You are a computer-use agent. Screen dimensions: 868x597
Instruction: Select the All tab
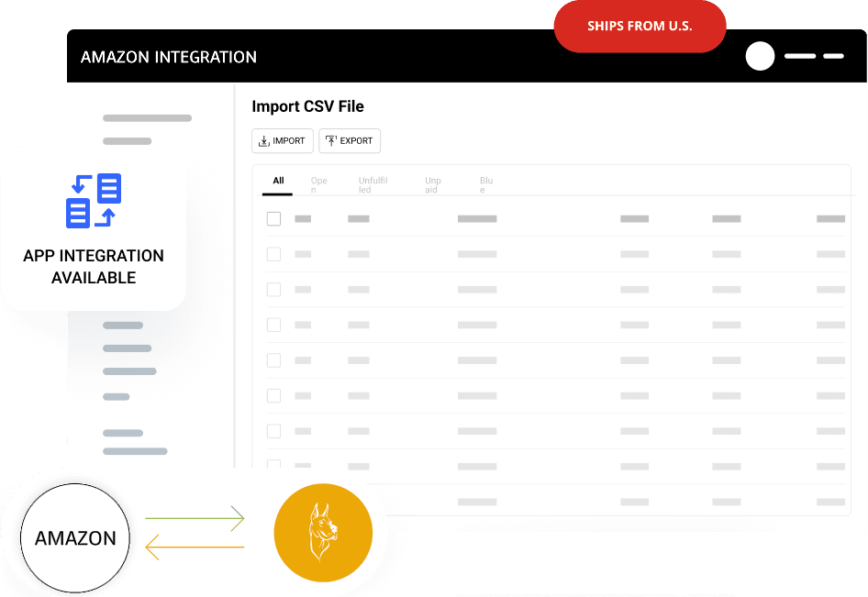tap(278, 181)
